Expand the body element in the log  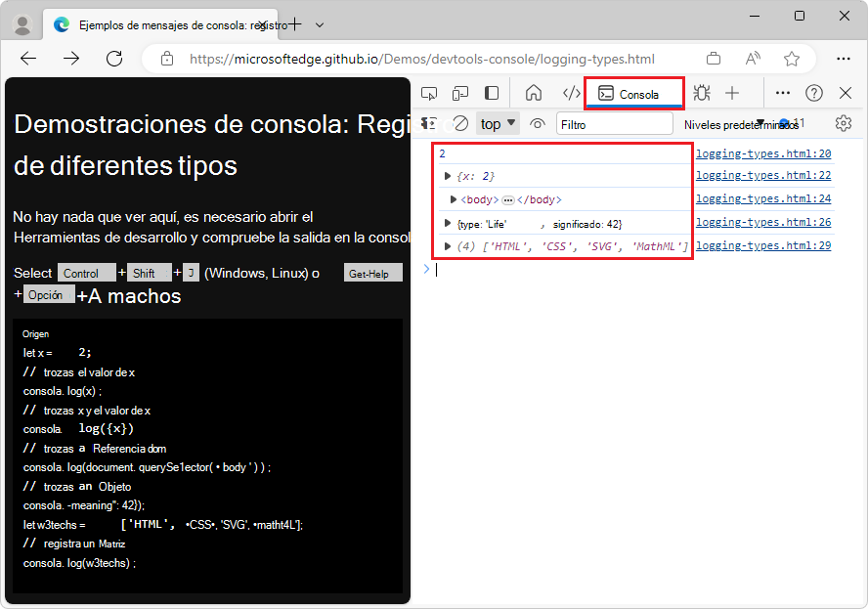pos(453,199)
